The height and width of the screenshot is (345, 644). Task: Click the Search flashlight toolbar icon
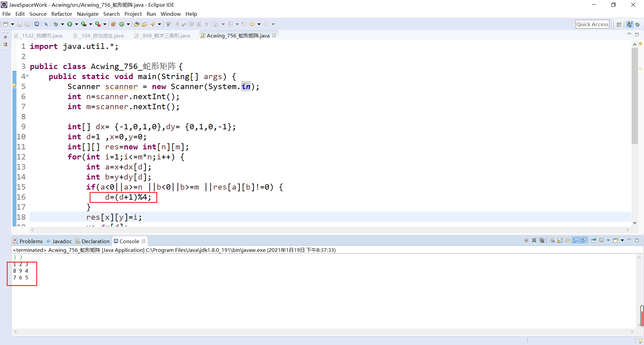pos(153,24)
